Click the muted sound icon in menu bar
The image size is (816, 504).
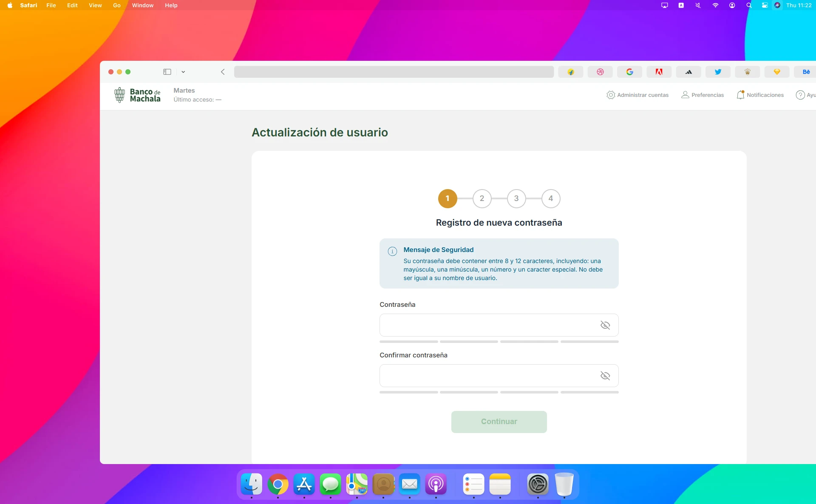pyautogui.click(x=698, y=5)
